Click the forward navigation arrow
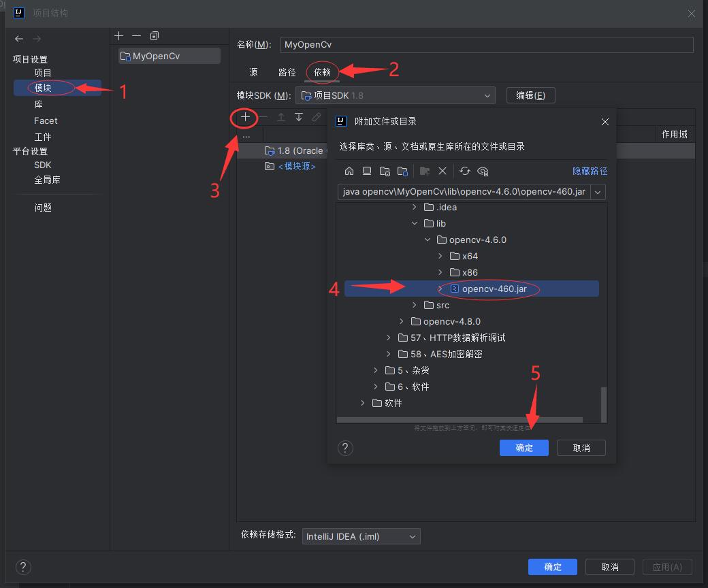The width and height of the screenshot is (708, 588). point(37,39)
